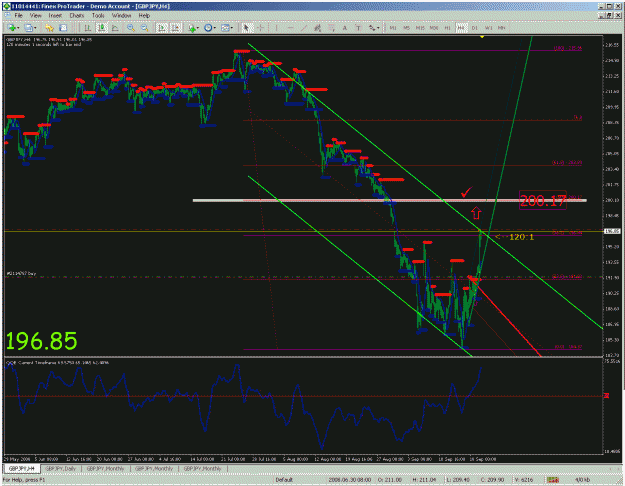The image size is (625, 486).
Task: Open the Window menu
Action: coord(122,15)
